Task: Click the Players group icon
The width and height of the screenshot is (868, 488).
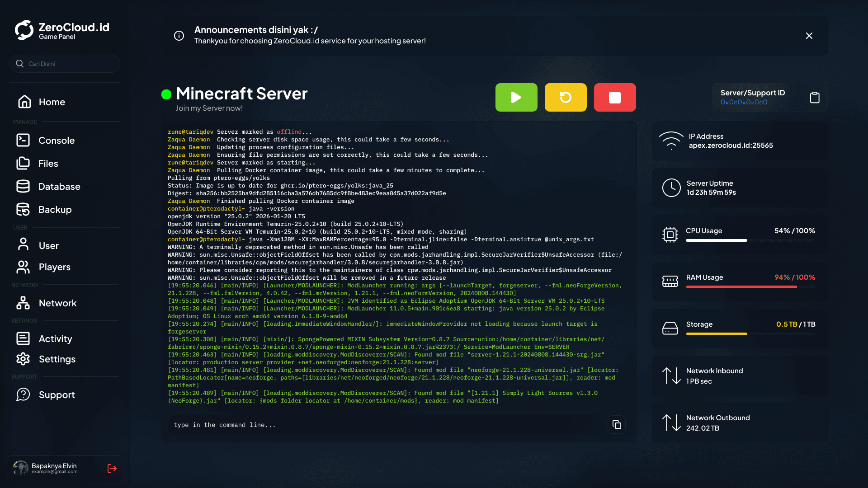Action: pos(23,267)
